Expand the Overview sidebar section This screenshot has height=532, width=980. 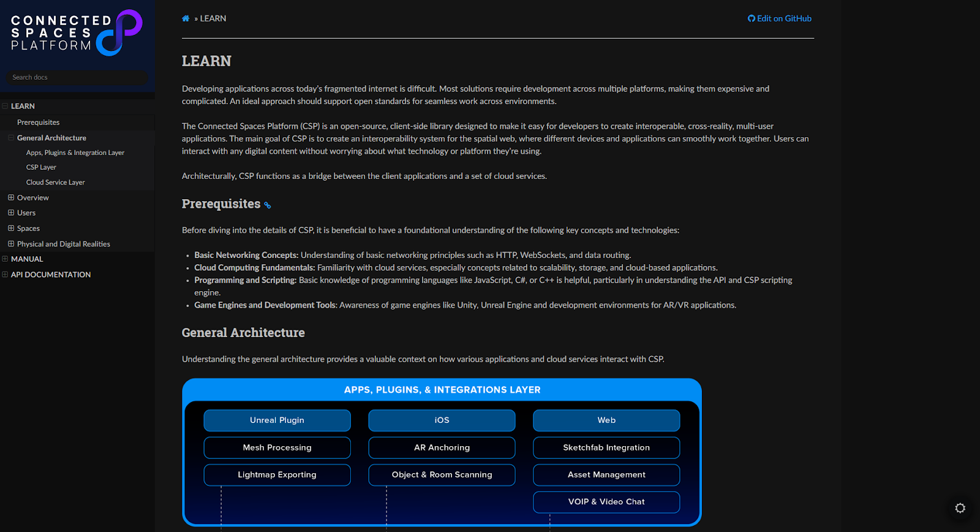click(11, 197)
